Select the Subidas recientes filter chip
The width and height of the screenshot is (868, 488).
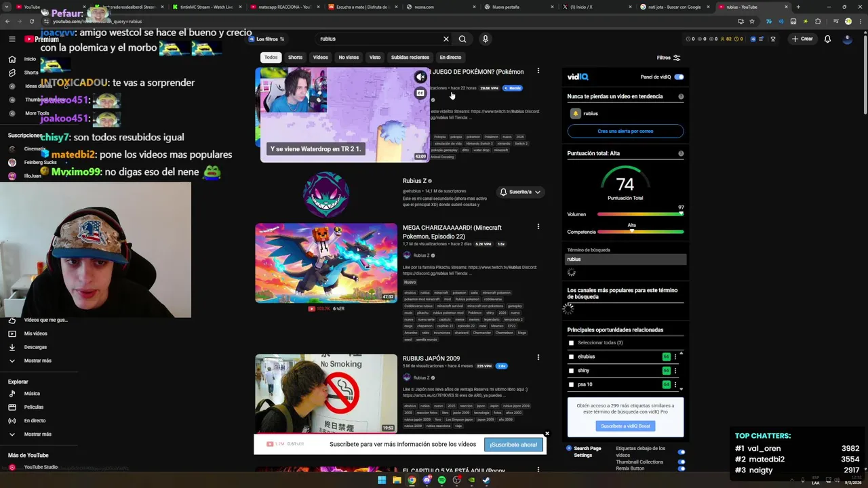tap(410, 58)
